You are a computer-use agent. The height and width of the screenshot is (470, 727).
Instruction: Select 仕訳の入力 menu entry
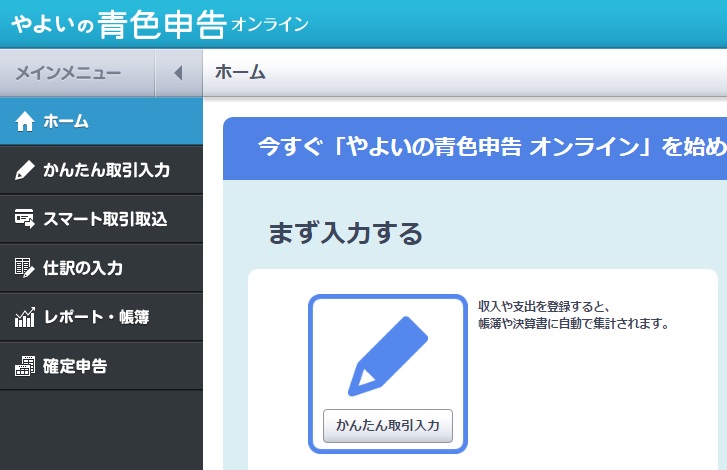click(x=101, y=268)
